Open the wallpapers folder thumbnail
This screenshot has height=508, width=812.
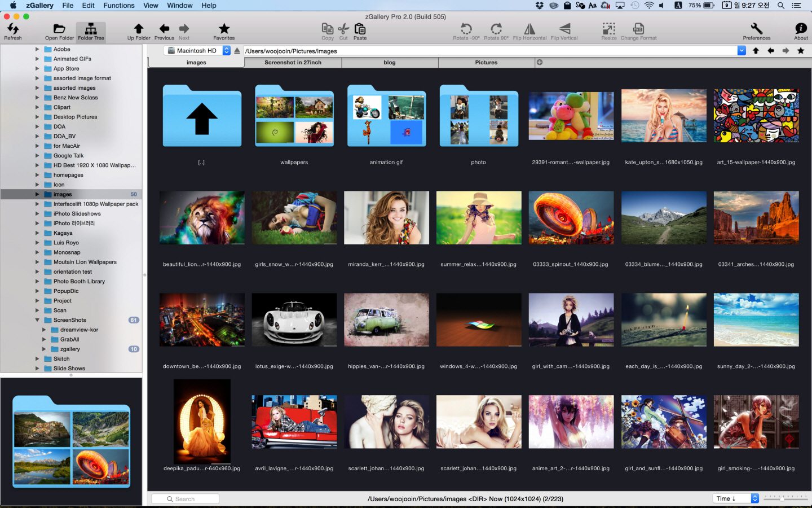pos(294,116)
